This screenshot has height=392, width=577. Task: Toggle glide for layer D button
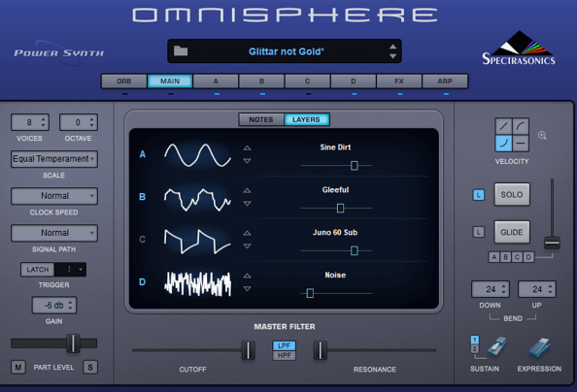tap(528, 257)
